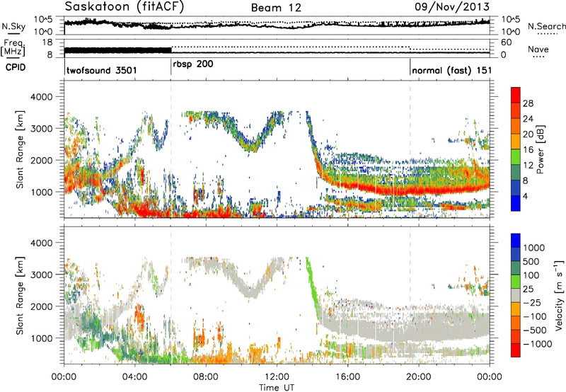Click the "Power [dB]" colorbar title

(x=541, y=149)
